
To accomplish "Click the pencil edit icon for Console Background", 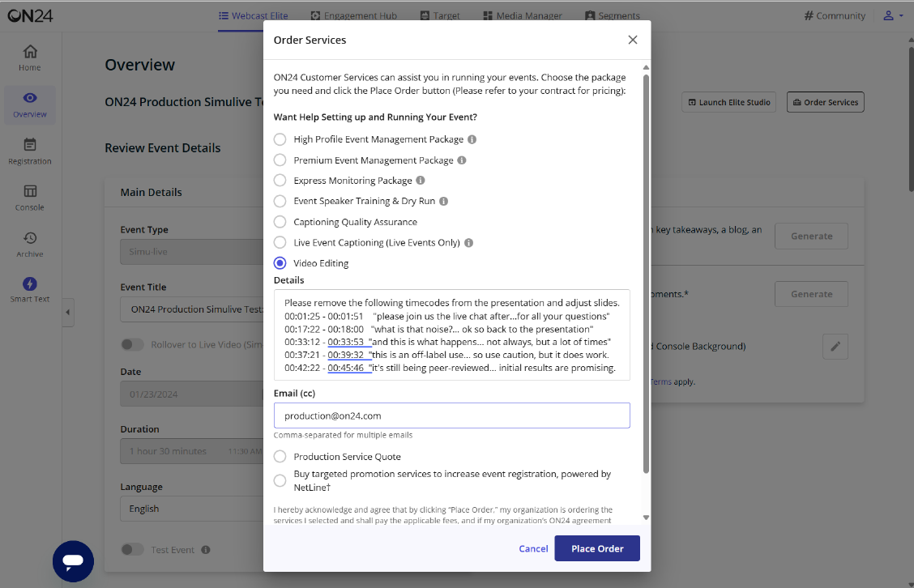I will pyautogui.click(x=835, y=346).
